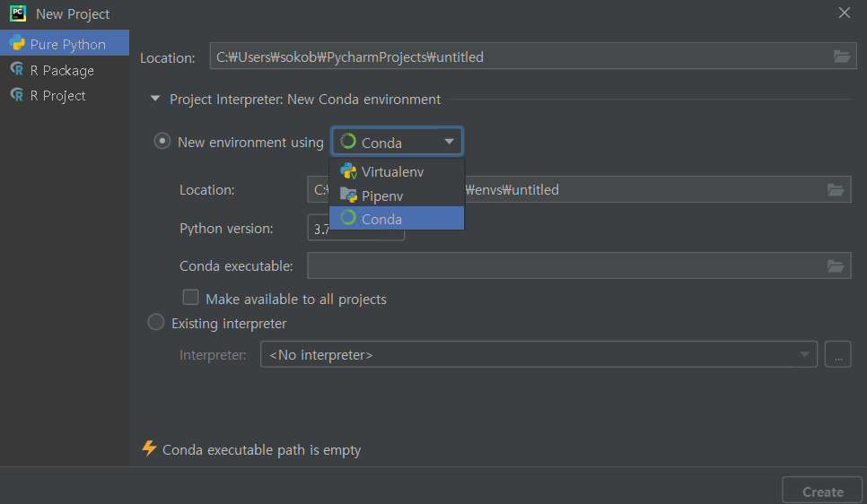Click the PyCharm logo icon in title bar
Screen dimensions: 867x504
click(x=18, y=13)
